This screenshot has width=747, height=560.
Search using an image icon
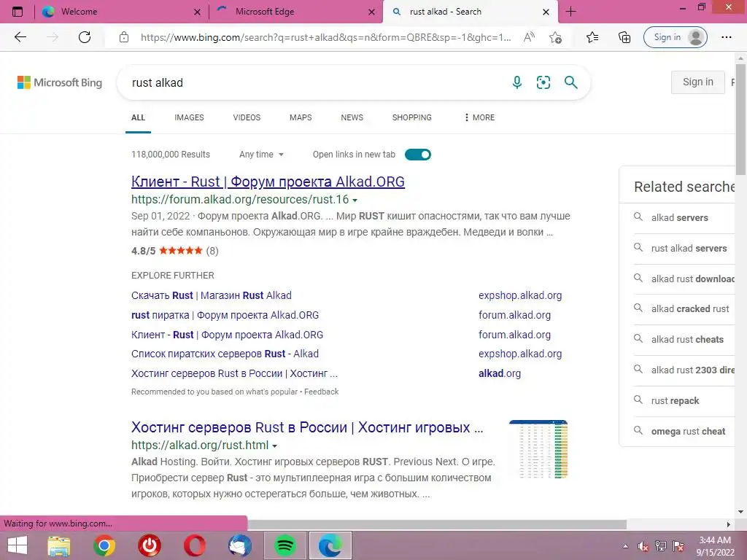pyautogui.click(x=543, y=82)
